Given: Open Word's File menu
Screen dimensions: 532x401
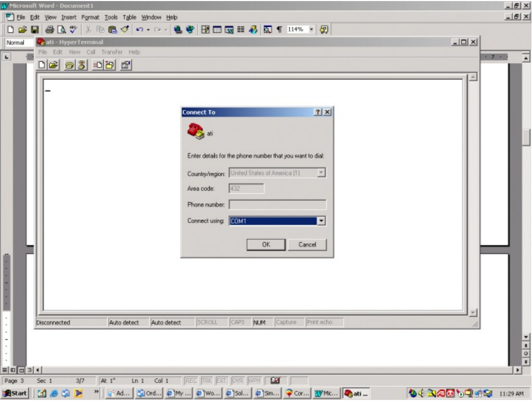Looking at the screenshot, I should click(21, 17).
